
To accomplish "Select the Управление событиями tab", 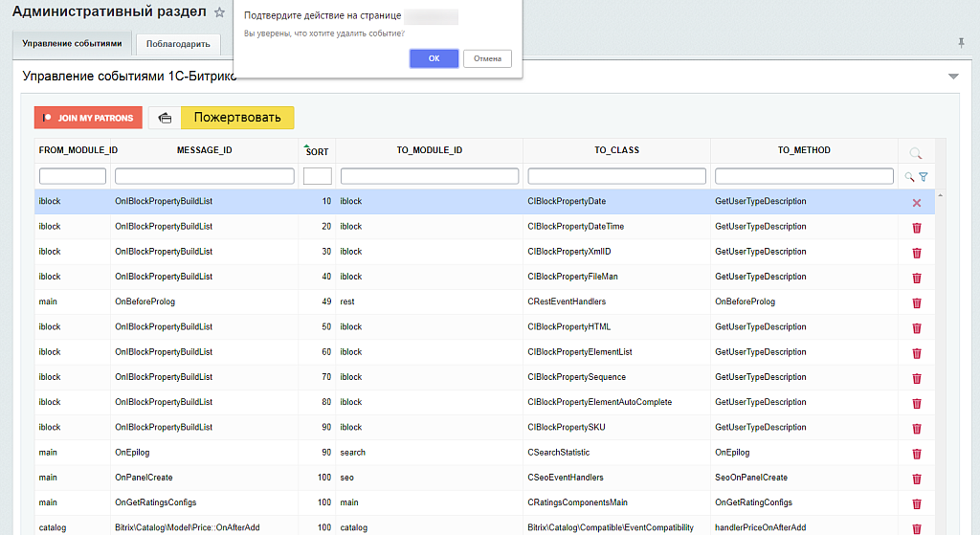I will point(73,44).
